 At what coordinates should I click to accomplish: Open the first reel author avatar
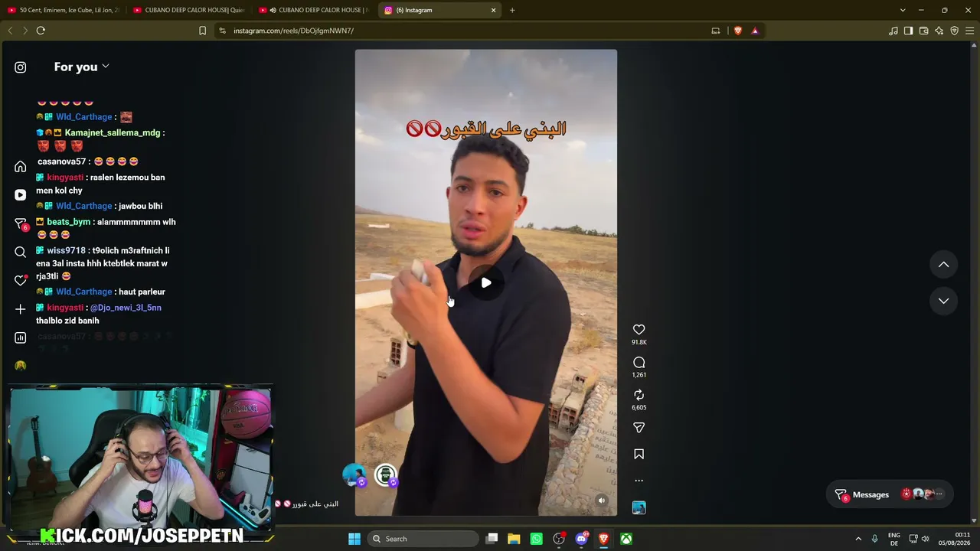(354, 475)
